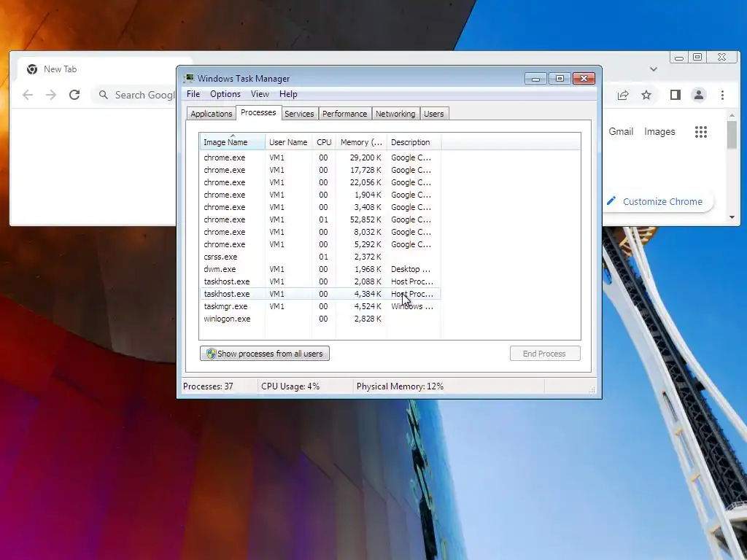The width and height of the screenshot is (747, 560).
Task: Switch to the Services tab
Action: point(299,113)
